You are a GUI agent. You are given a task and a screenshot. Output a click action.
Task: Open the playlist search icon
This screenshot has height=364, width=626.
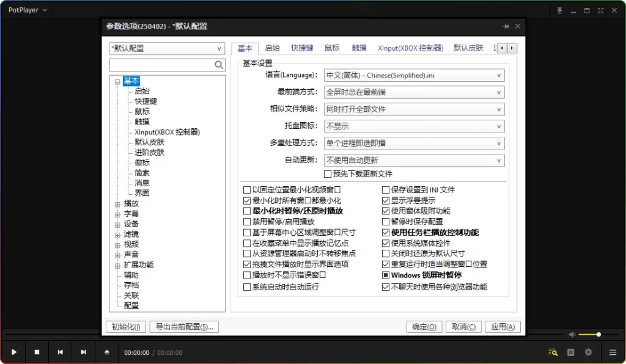553,352
